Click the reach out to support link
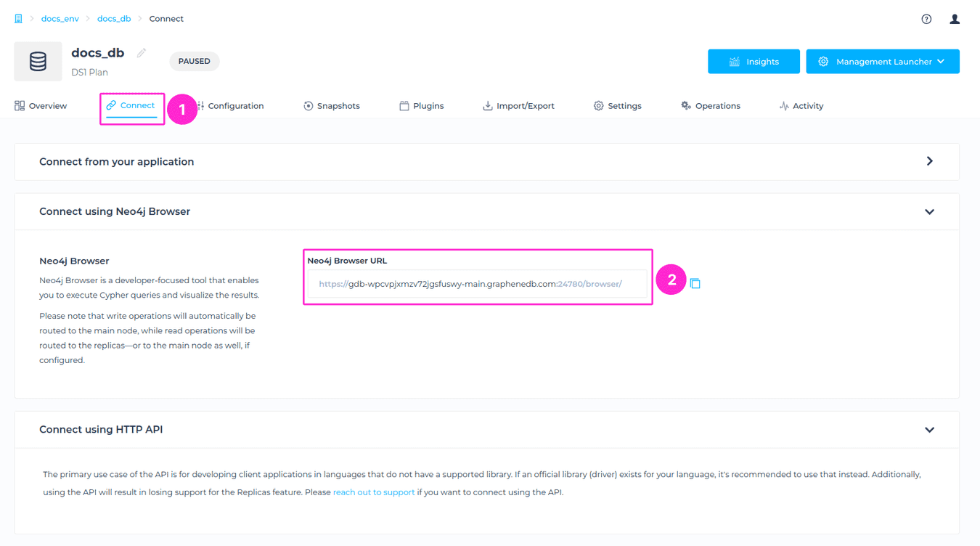This screenshot has height=546, width=980. click(374, 492)
